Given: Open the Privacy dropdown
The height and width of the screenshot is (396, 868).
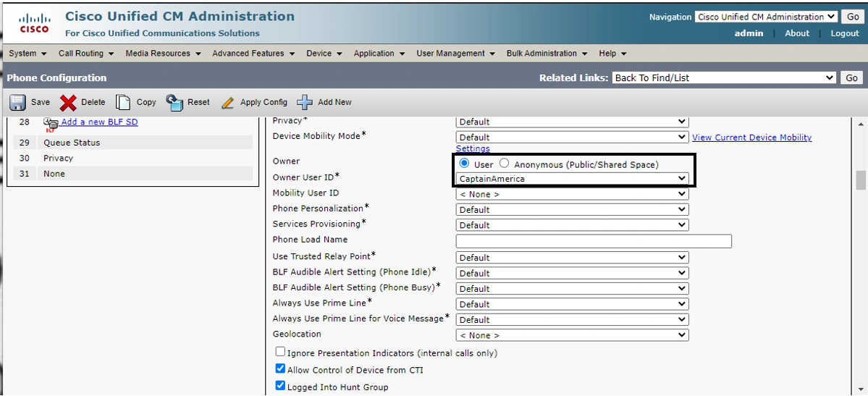Looking at the screenshot, I should (572, 122).
